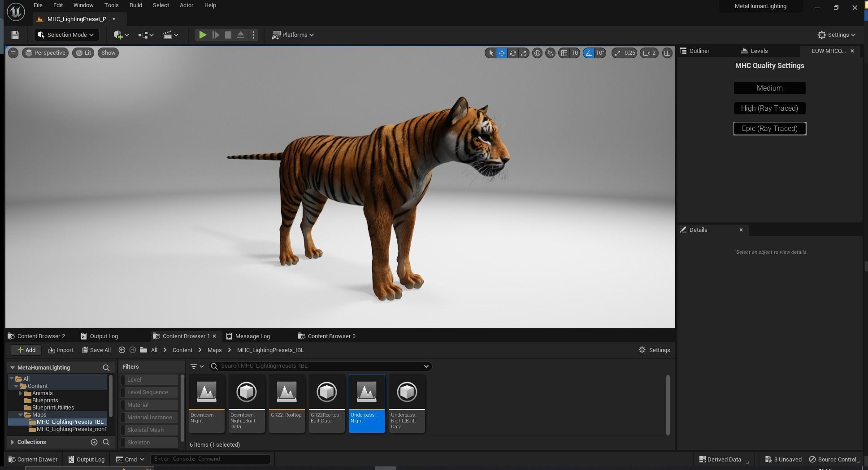Open the viewport Show flags menu

click(x=108, y=53)
